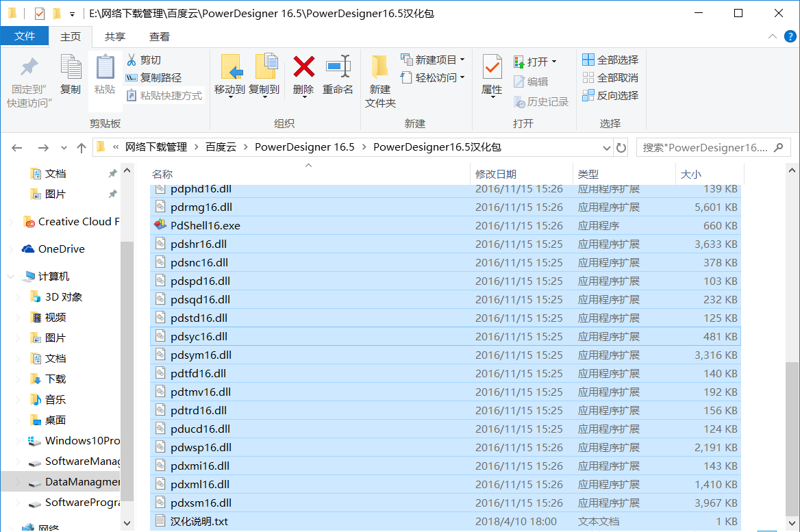Click 百度云 in the address breadcrumb
The width and height of the screenshot is (800, 532).
(x=221, y=147)
